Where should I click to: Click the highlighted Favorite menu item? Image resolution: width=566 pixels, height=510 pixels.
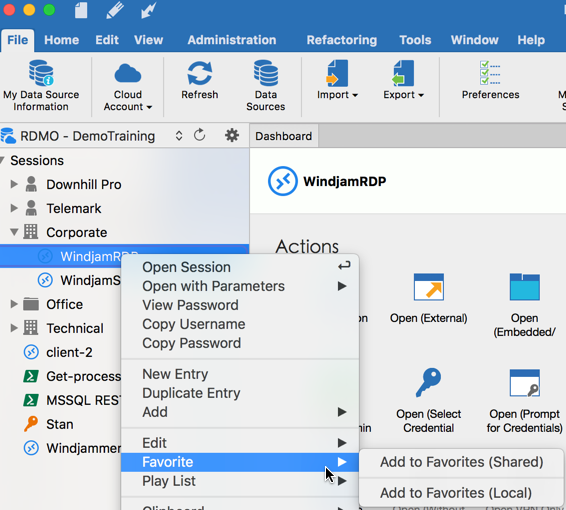click(x=240, y=462)
